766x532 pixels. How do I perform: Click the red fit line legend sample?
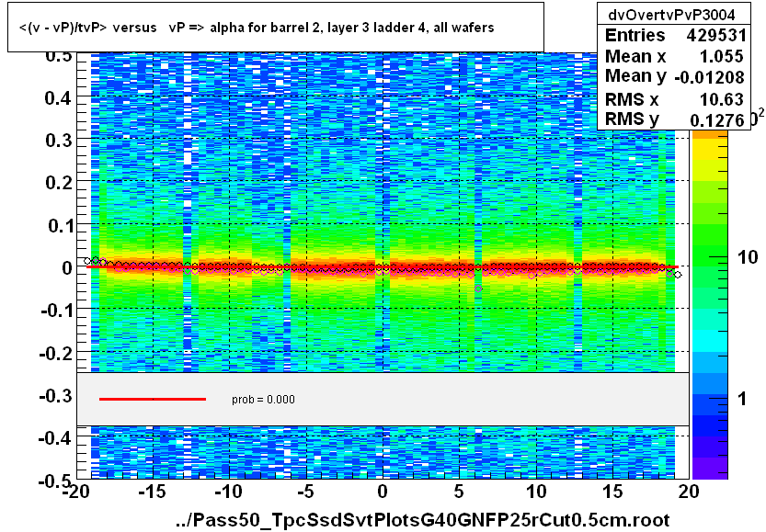(153, 400)
